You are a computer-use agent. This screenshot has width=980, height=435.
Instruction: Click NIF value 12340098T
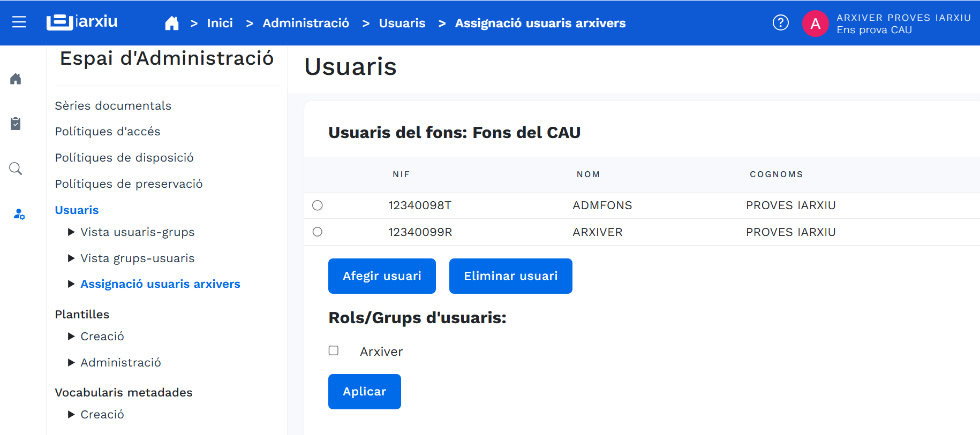tap(420, 205)
